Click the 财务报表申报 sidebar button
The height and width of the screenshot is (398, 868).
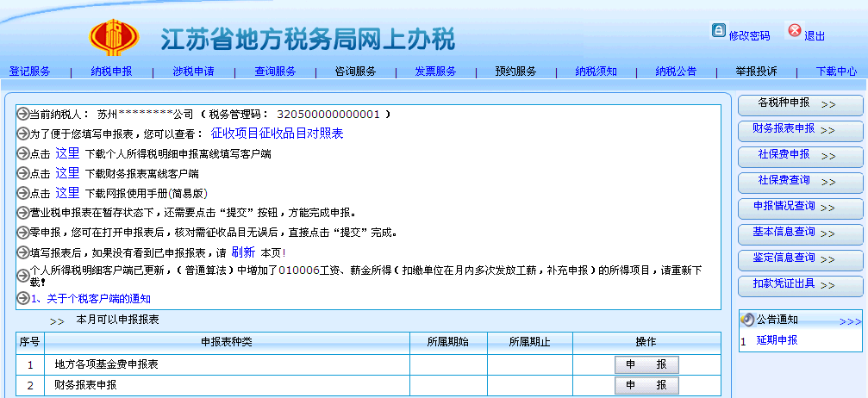[801, 131]
